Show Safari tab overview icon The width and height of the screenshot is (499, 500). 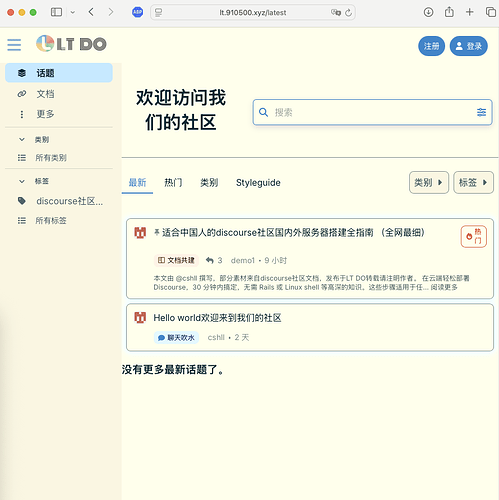491,12
